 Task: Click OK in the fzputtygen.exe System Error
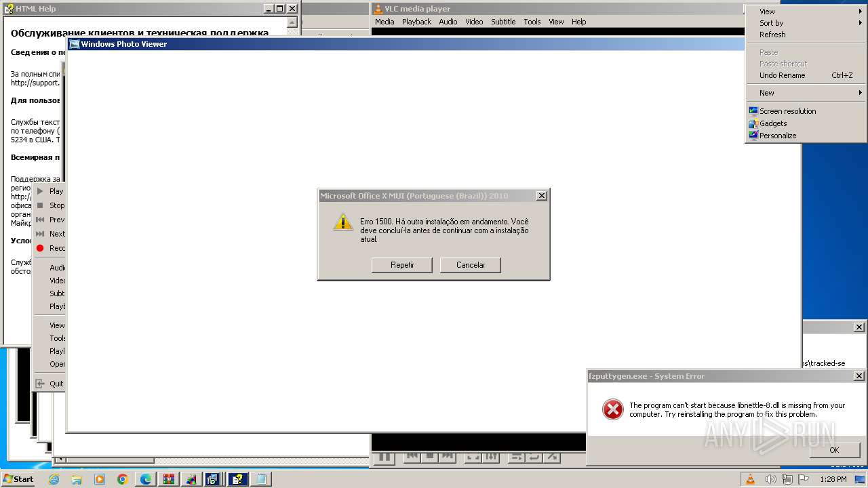pos(834,450)
